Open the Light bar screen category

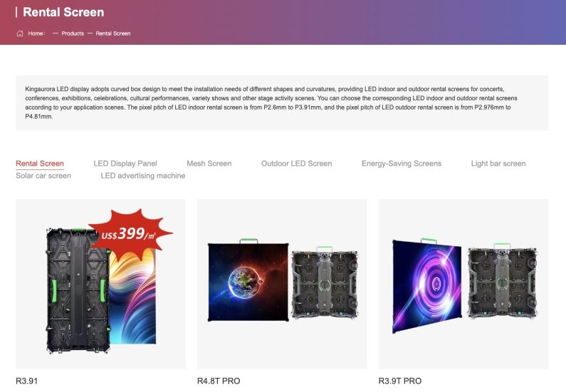[498, 164]
